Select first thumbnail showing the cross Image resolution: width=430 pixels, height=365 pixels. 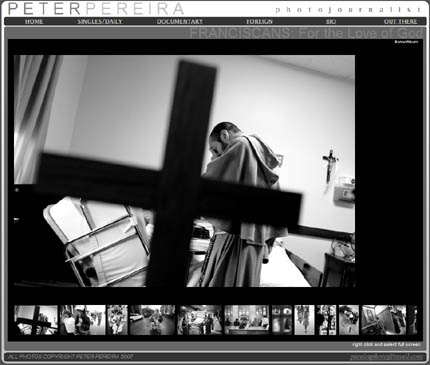36,320
